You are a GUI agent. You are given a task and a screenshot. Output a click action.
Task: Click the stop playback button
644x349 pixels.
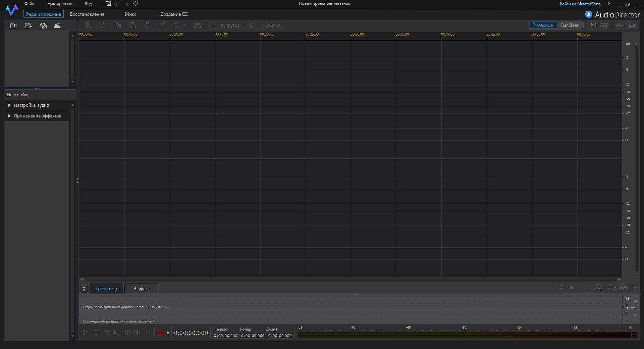click(96, 333)
